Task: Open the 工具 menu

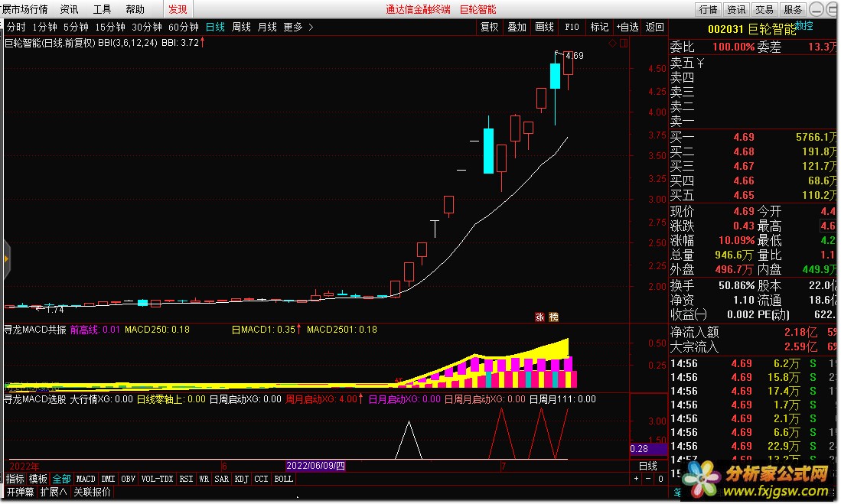Action: [102, 9]
